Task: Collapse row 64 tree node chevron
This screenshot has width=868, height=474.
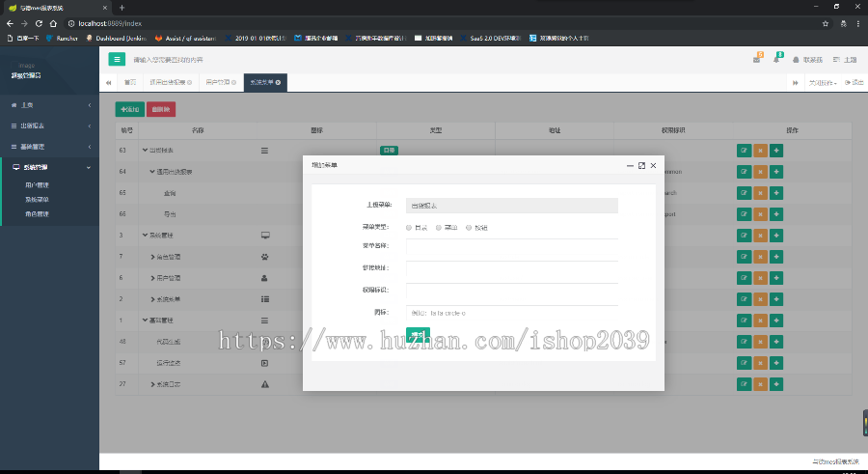Action: point(152,172)
